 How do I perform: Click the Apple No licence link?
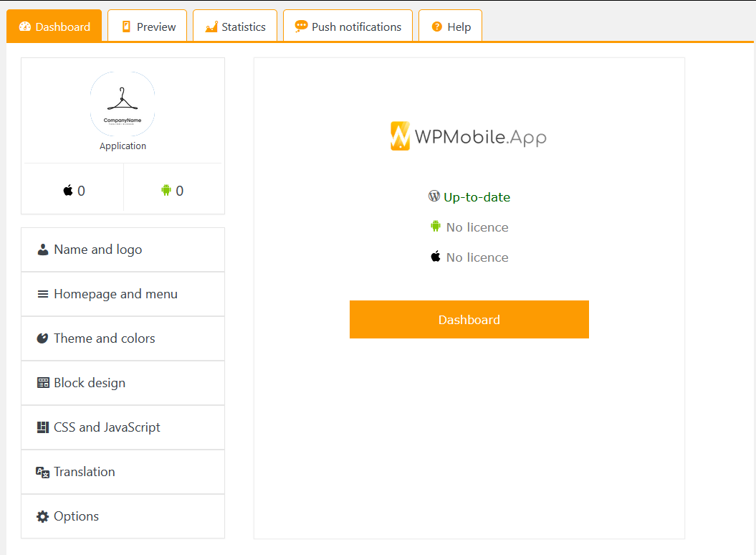(477, 257)
